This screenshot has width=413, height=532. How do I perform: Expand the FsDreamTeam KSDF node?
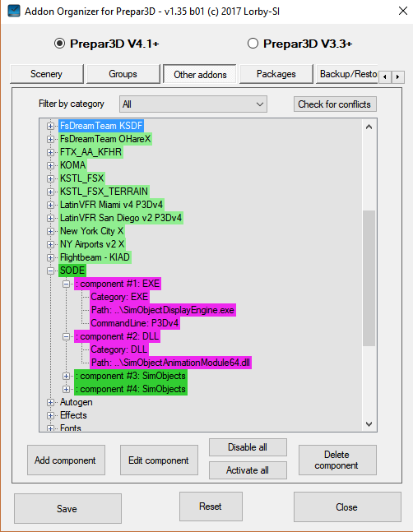(x=50, y=126)
